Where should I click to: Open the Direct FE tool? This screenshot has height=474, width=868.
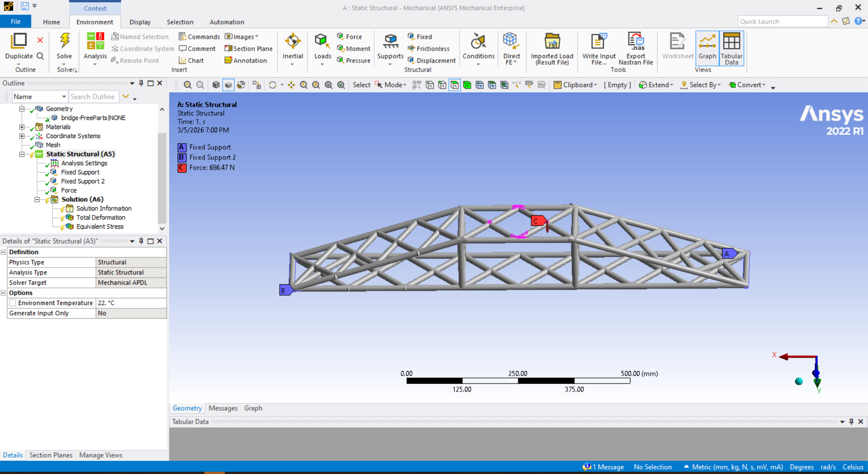click(511, 48)
